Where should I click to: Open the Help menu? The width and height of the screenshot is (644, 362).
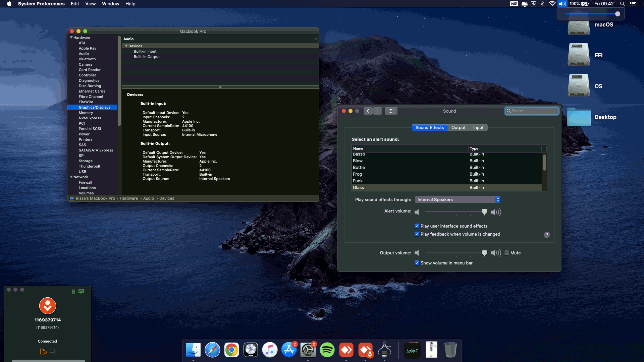click(130, 4)
